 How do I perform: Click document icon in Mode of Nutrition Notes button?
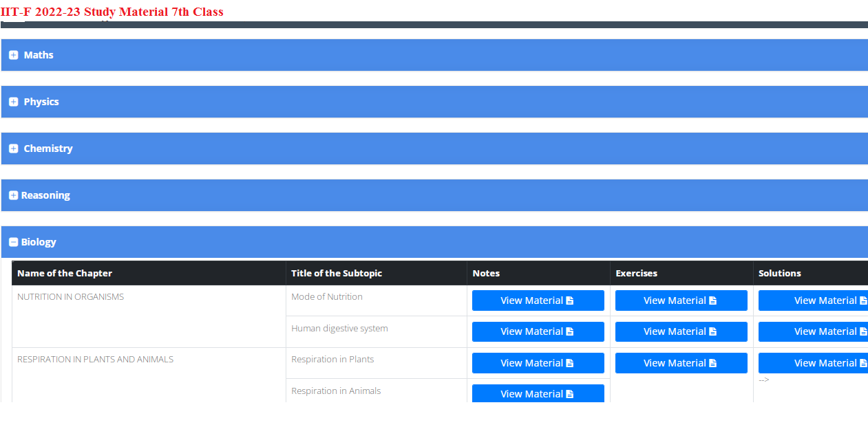570,300
